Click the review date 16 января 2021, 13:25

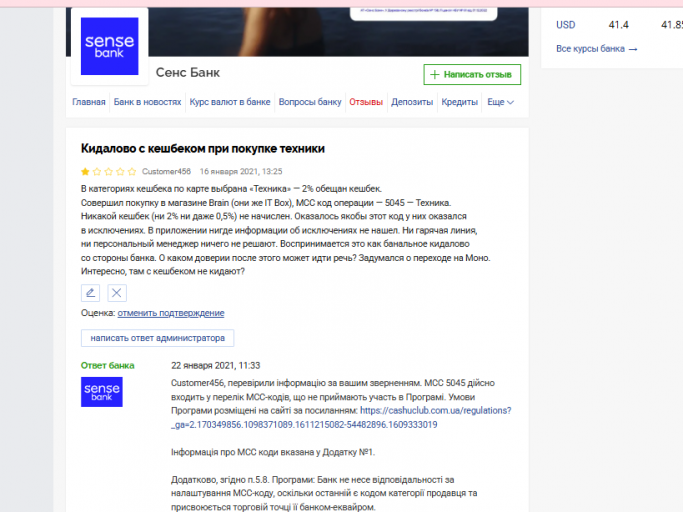coord(241,172)
